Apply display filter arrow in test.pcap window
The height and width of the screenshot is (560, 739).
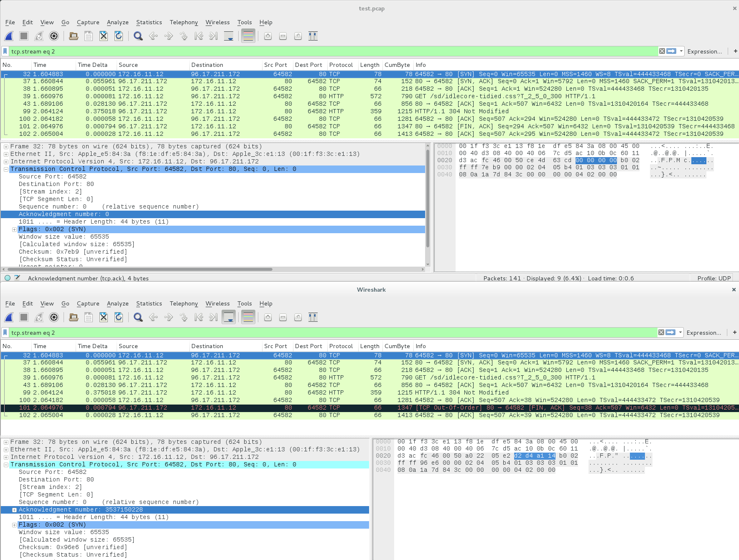(671, 51)
